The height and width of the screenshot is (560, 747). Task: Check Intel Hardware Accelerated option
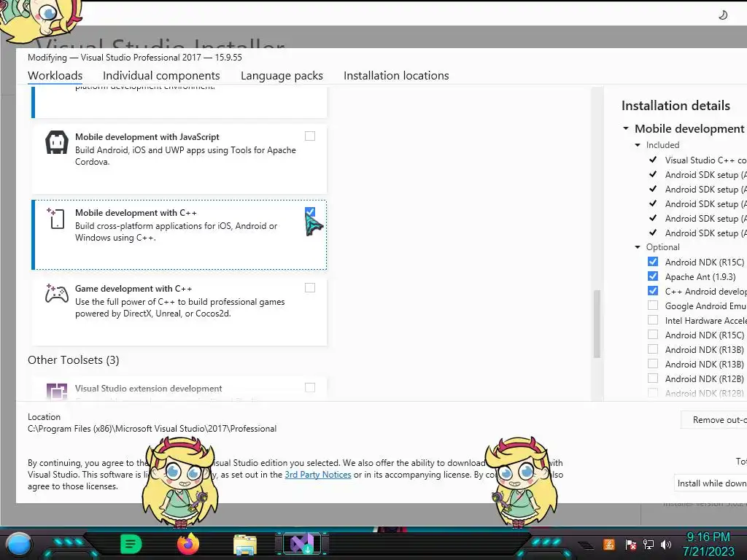pos(653,320)
